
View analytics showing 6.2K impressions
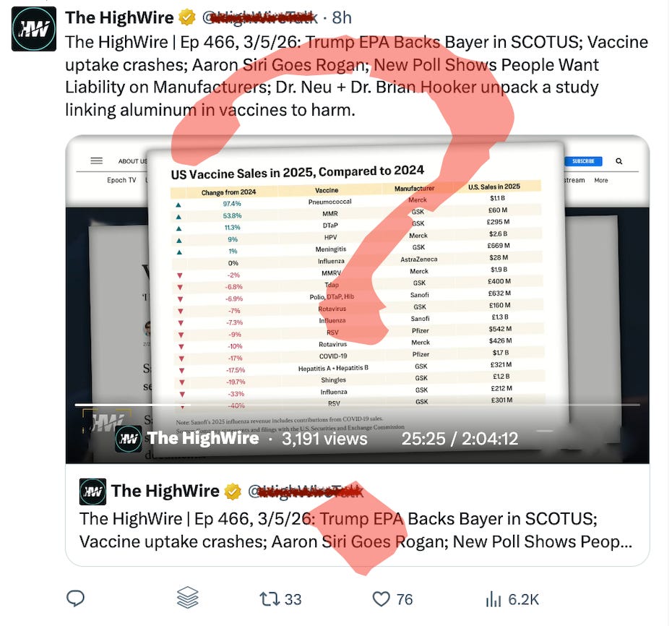(x=512, y=599)
